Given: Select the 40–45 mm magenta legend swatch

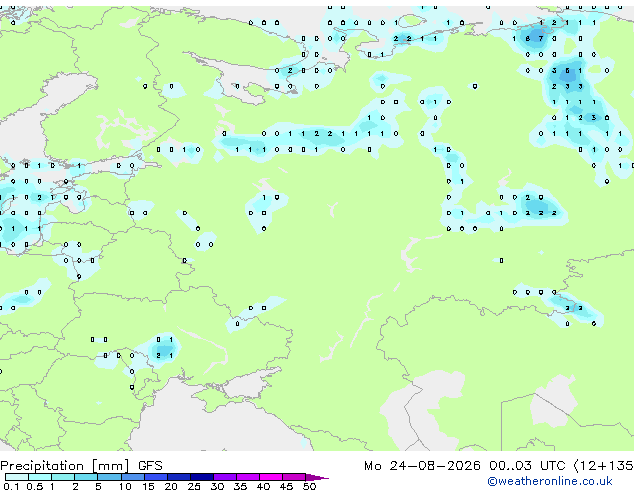Looking at the screenshot, I should tap(271, 477).
